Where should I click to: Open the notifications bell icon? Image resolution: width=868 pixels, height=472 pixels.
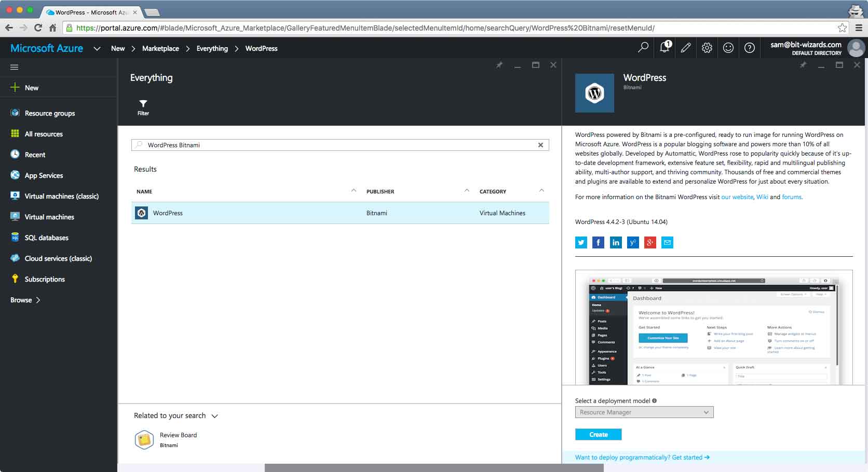[x=665, y=47]
